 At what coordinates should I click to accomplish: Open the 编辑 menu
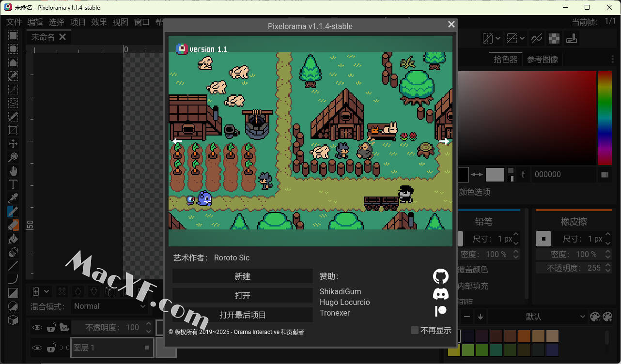click(35, 22)
